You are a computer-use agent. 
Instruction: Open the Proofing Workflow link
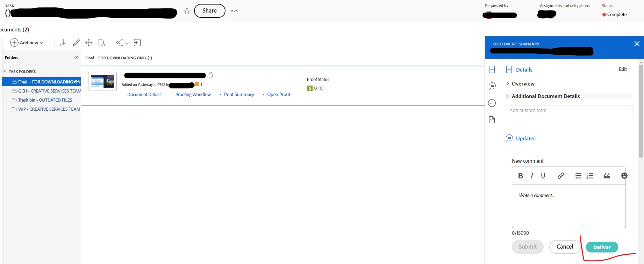(193, 94)
